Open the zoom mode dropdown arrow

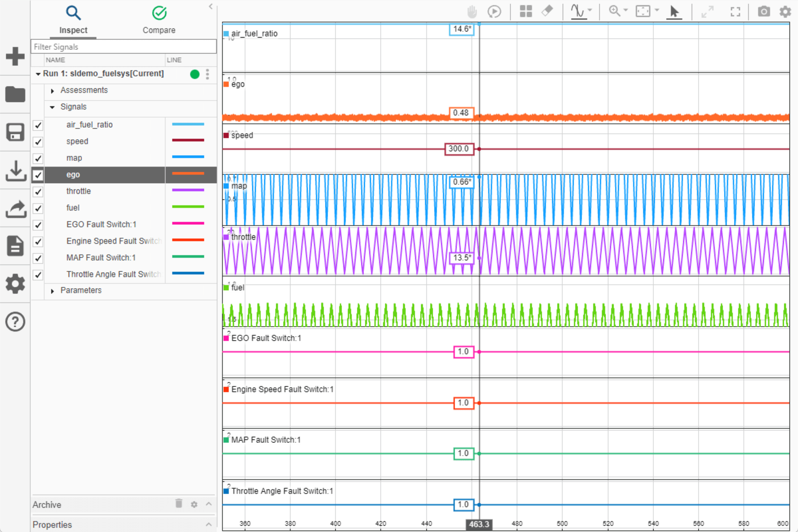pyautogui.click(x=625, y=10)
